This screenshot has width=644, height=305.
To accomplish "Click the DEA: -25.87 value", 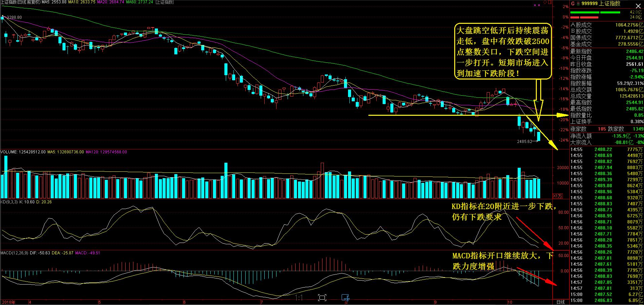I will click(62, 253).
